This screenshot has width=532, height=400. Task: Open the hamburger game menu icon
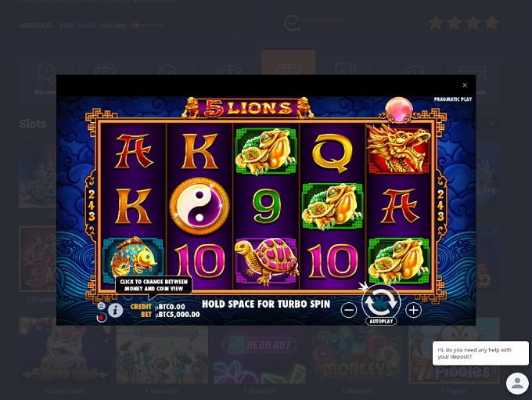point(101,305)
